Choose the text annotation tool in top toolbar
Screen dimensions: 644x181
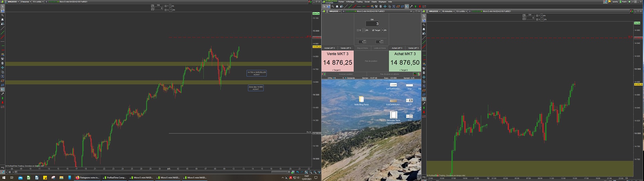point(393,6)
